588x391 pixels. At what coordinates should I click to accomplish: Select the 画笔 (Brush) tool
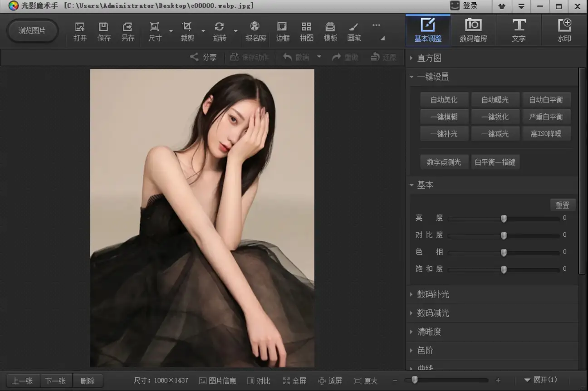coord(354,31)
